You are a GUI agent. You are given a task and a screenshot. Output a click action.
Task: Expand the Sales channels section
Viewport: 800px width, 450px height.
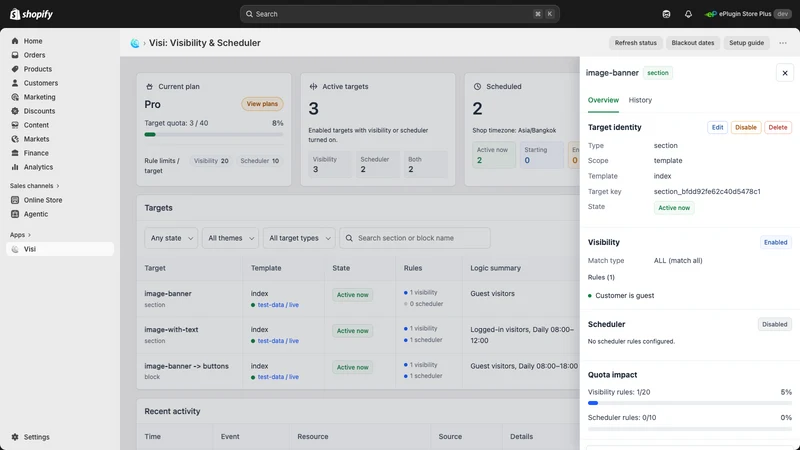[x=35, y=186]
